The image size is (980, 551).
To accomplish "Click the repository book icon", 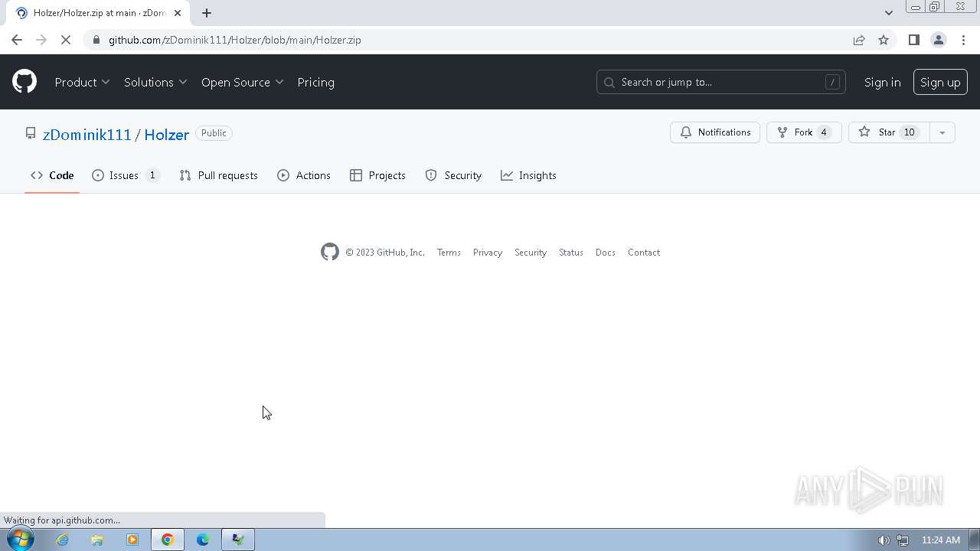I will (31, 133).
